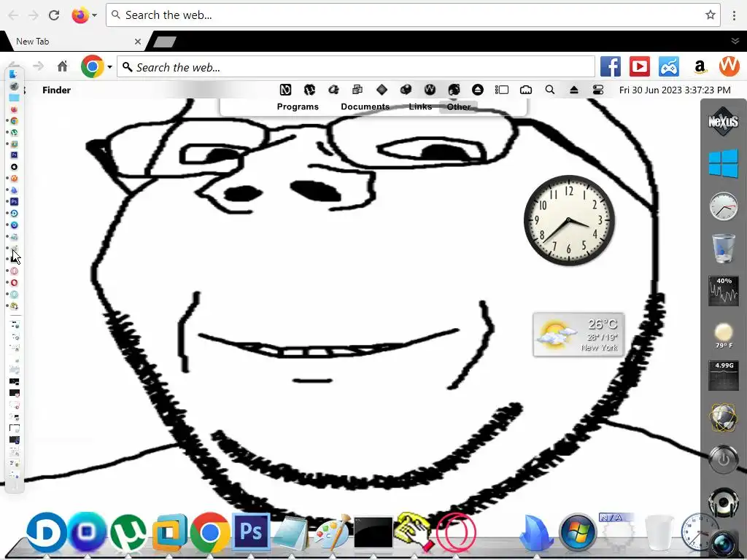747x560 pixels.
Task: Open the Amazon shortcut icon
Action: (x=700, y=66)
